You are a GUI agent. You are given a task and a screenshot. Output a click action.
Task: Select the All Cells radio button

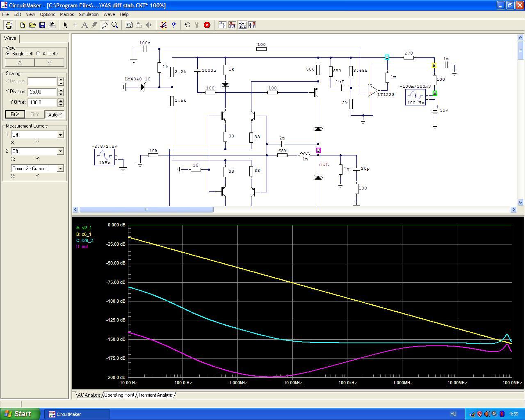coord(38,54)
